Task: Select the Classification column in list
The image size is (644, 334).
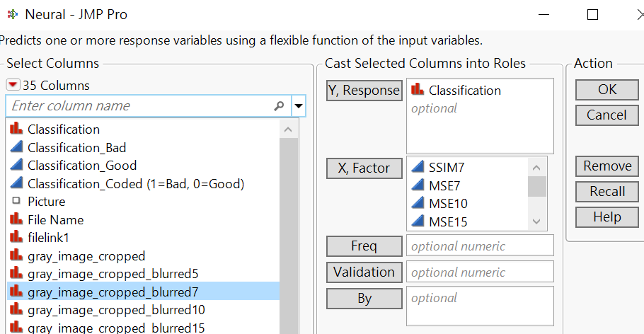Action: coord(63,129)
